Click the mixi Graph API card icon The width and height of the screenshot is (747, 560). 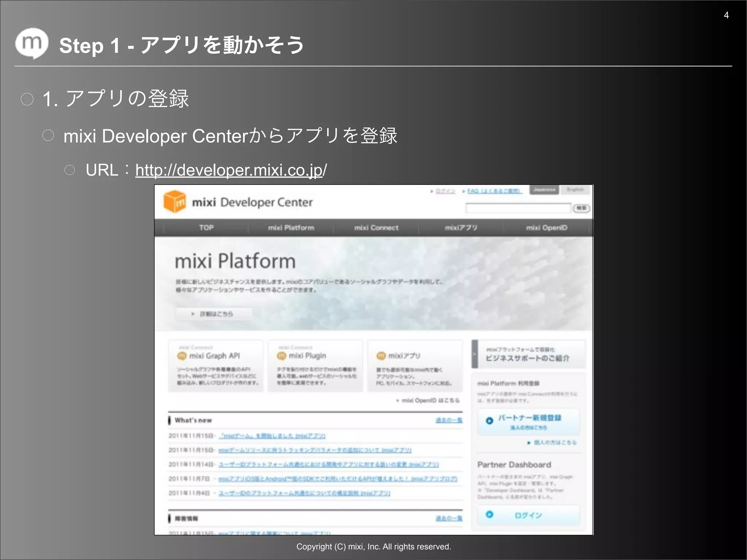click(182, 355)
